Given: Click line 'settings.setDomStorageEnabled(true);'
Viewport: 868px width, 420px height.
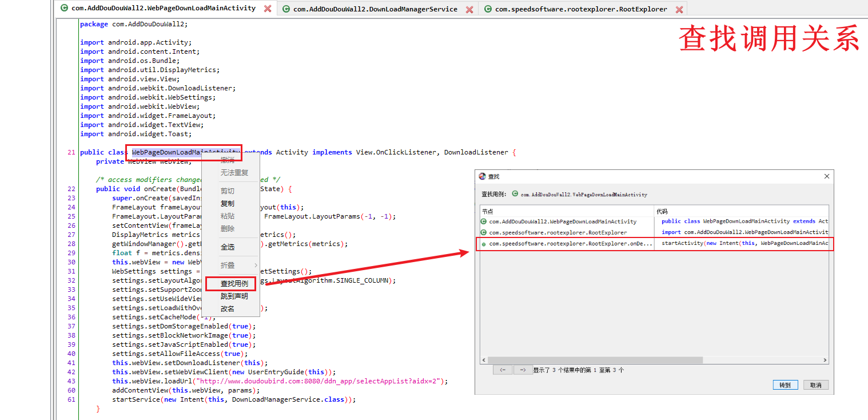Looking at the screenshot, I should click(184, 326).
